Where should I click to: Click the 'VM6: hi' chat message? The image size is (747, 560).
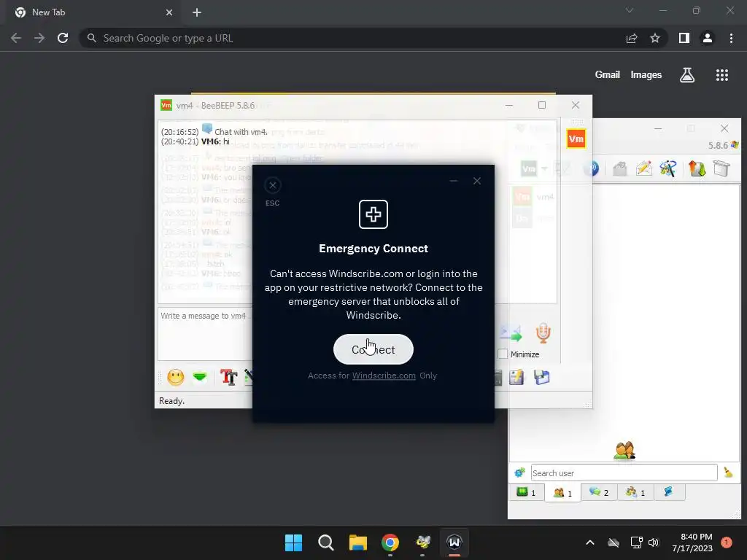tap(215, 141)
